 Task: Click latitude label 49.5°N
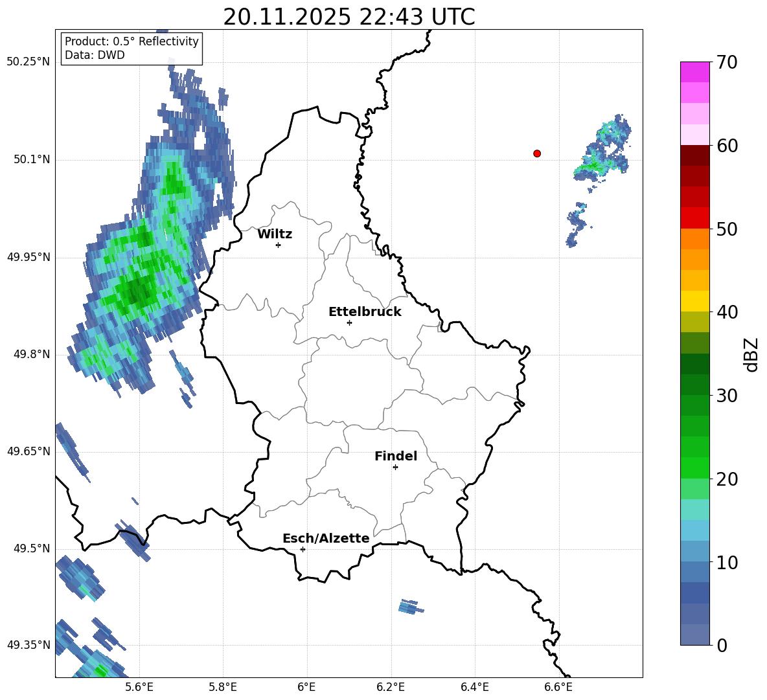32,548
